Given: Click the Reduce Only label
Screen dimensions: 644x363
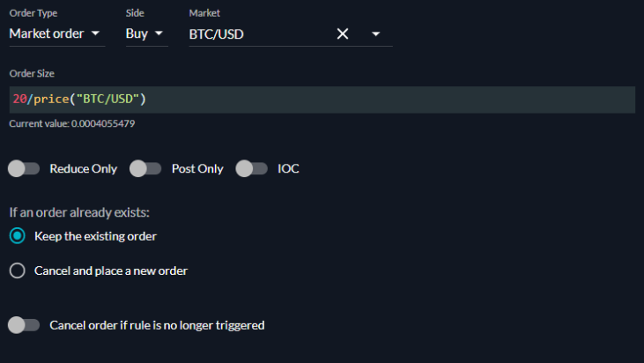Looking at the screenshot, I should pos(84,169).
